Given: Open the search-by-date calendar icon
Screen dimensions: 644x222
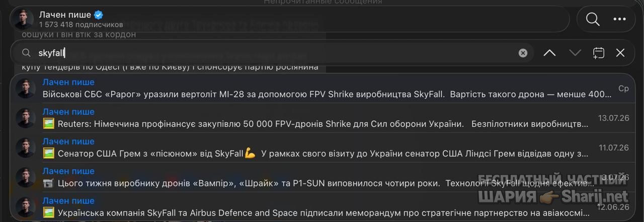Looking at the screenshot, I should click(598, 53).
